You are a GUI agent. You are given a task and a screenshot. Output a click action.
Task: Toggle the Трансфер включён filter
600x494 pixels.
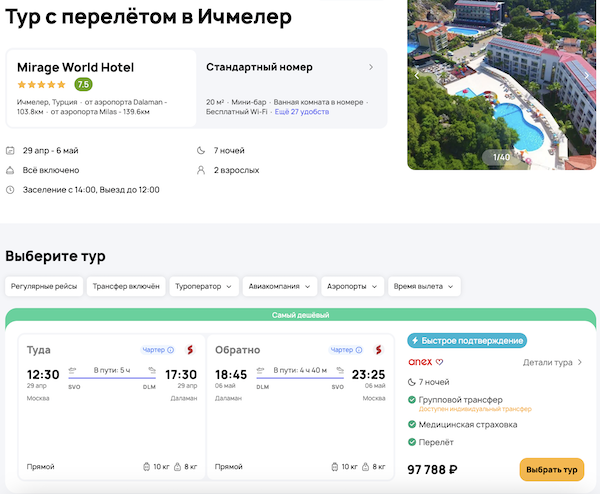click(x=126, y=287)
